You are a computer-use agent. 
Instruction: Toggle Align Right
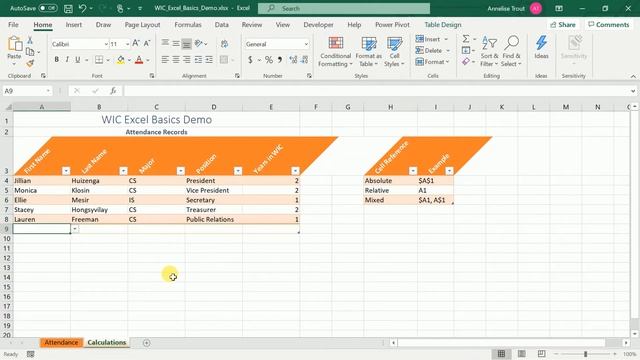tap(187, 60)
